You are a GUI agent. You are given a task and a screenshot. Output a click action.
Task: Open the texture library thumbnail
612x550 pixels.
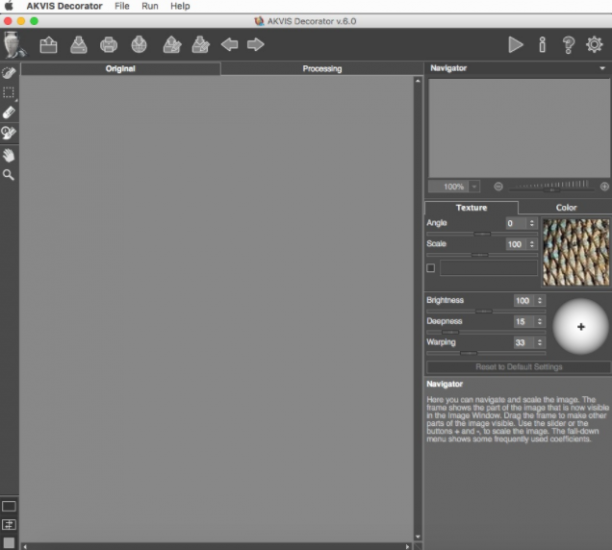576,252
